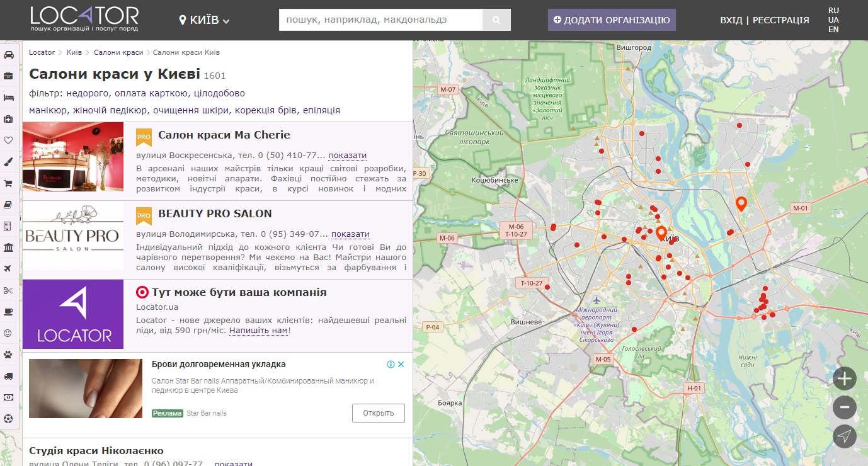Image resolution: width=868 pixels, height=466 pixels.
Task: Open BEAUTY PRO SALON listing
Action: click(x=215, y=213)
